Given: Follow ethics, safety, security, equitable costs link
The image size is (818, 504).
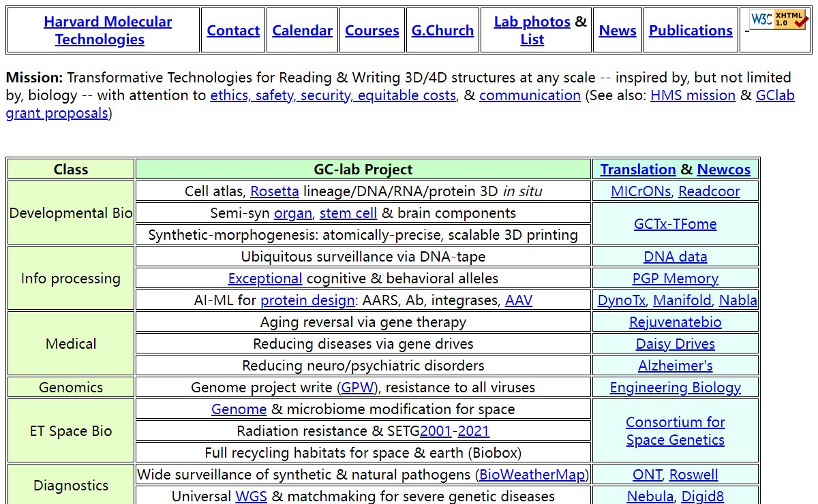Looking at the screenshot, I should (333, 95).
